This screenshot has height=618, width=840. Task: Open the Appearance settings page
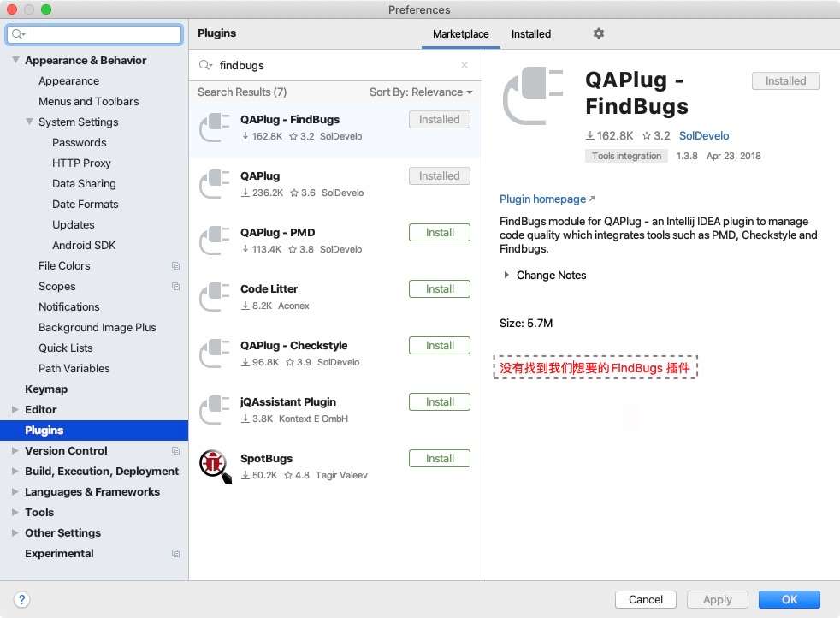click(x=68, y=81)
